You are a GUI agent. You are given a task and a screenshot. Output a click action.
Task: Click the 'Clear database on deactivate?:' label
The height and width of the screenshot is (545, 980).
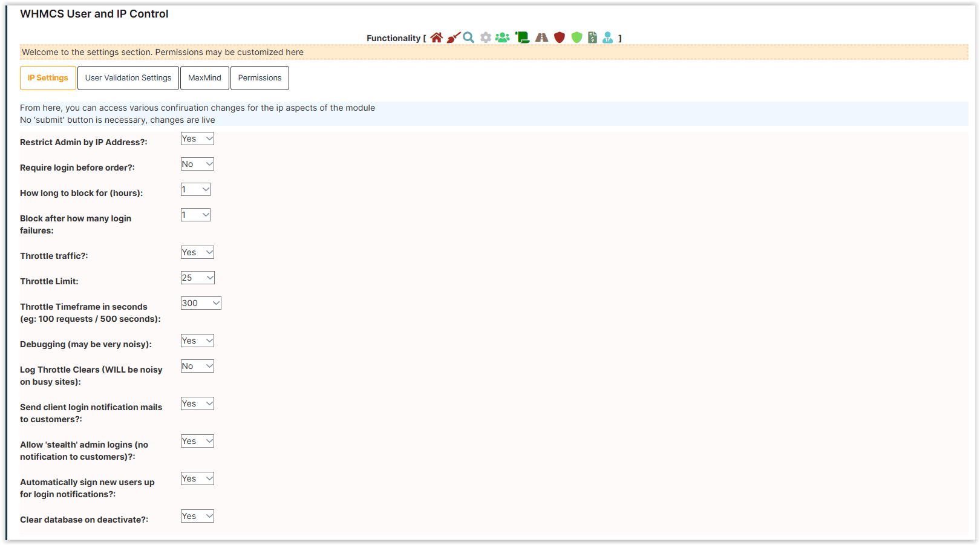(84, 520)
